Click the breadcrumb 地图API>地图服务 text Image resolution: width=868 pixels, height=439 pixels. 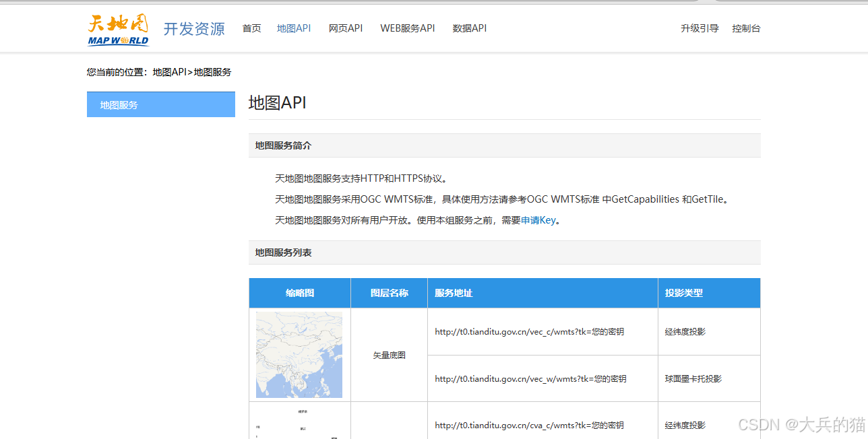(192, 72)
